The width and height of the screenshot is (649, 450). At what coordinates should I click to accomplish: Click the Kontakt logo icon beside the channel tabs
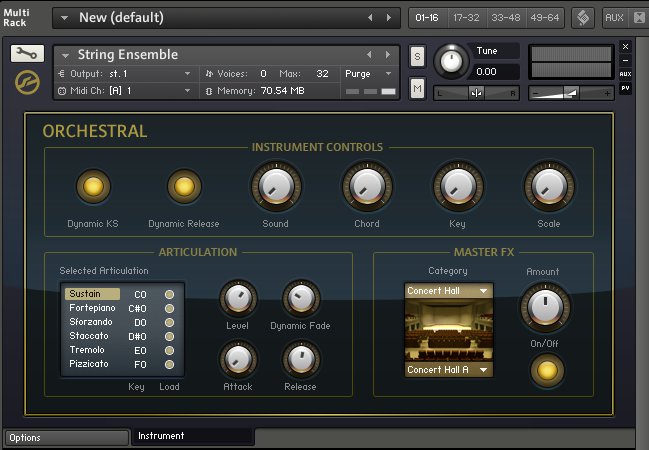tap(584, 18)
